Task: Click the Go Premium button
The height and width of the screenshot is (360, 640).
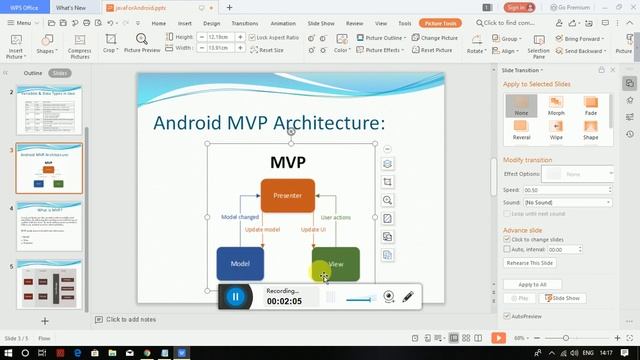Action: click(570, 7)
